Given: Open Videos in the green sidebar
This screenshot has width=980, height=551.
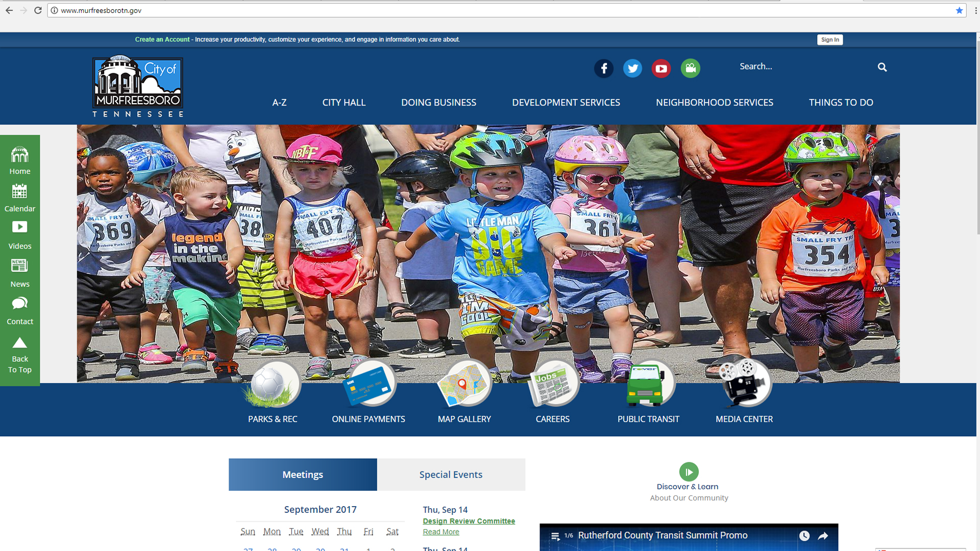Looking at the screenshot, I should pos(20,235).
